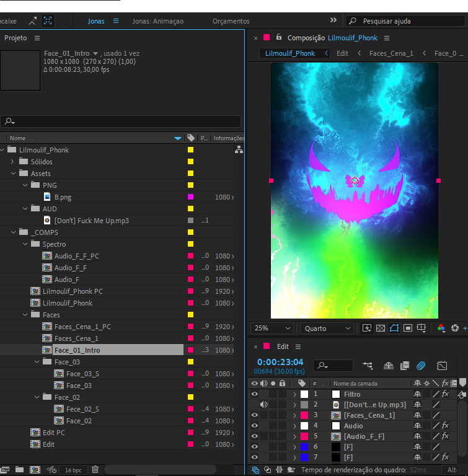Click Nome da camada column header

pos(355,384)
